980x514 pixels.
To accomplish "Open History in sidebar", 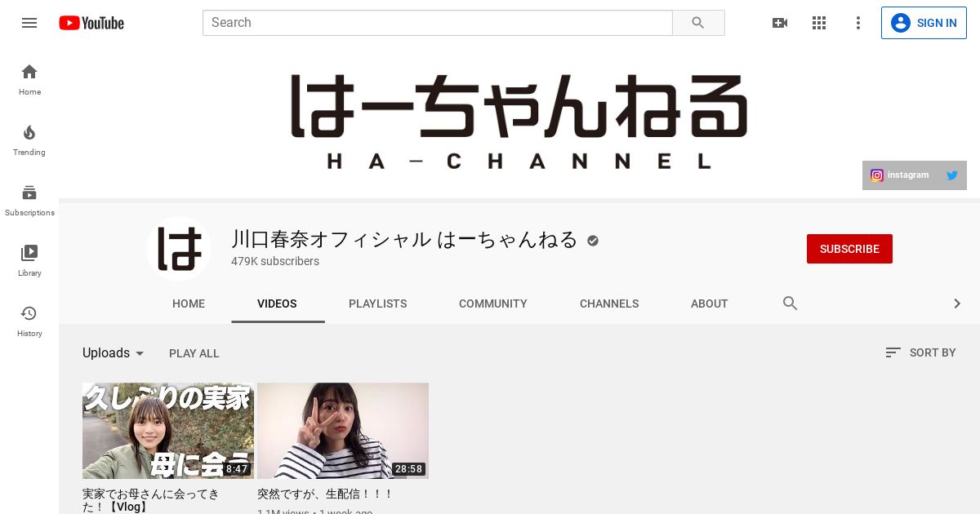I will coord(29,321).
